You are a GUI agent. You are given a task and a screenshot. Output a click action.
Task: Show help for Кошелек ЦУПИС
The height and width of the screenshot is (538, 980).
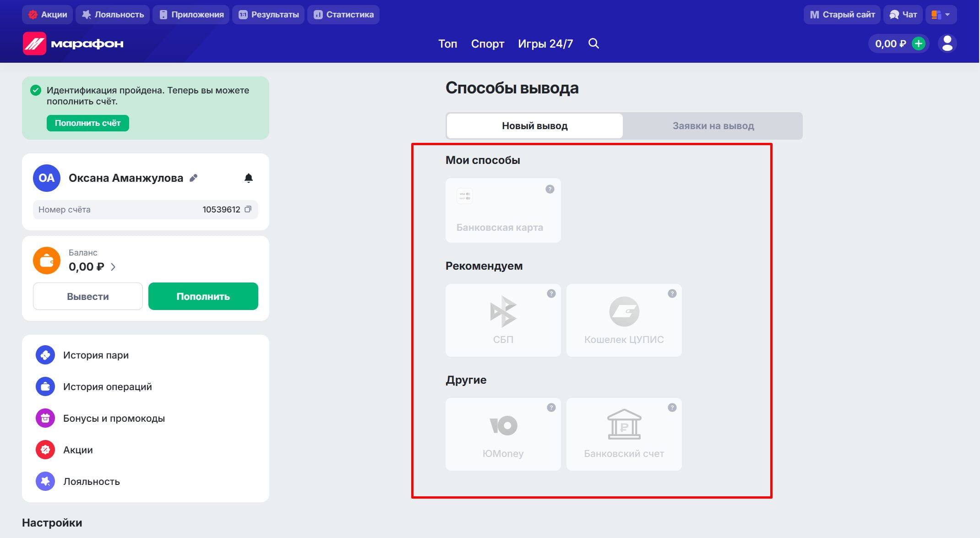click(x=672, y=293)
